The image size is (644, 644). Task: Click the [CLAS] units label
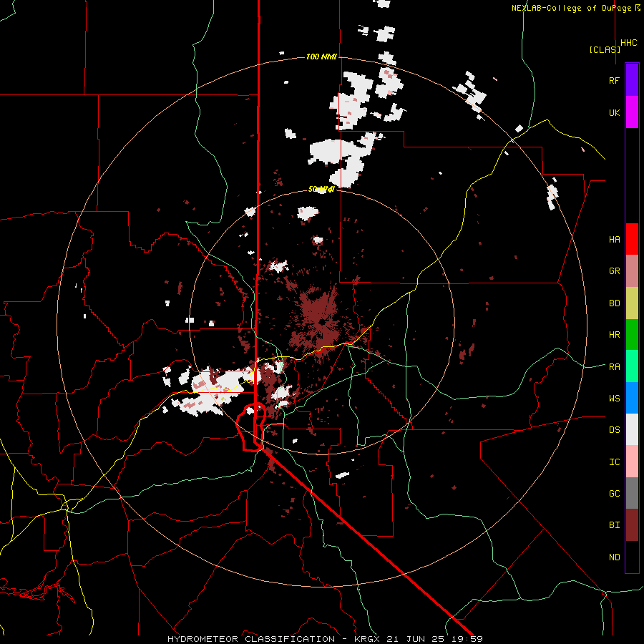[605, 49]
